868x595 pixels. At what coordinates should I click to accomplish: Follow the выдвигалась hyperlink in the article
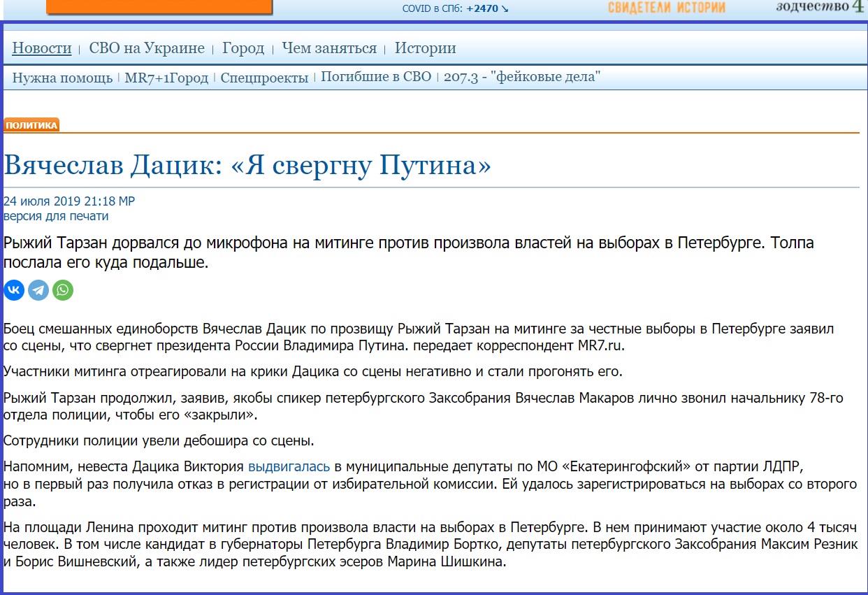[x=289, y=466]
